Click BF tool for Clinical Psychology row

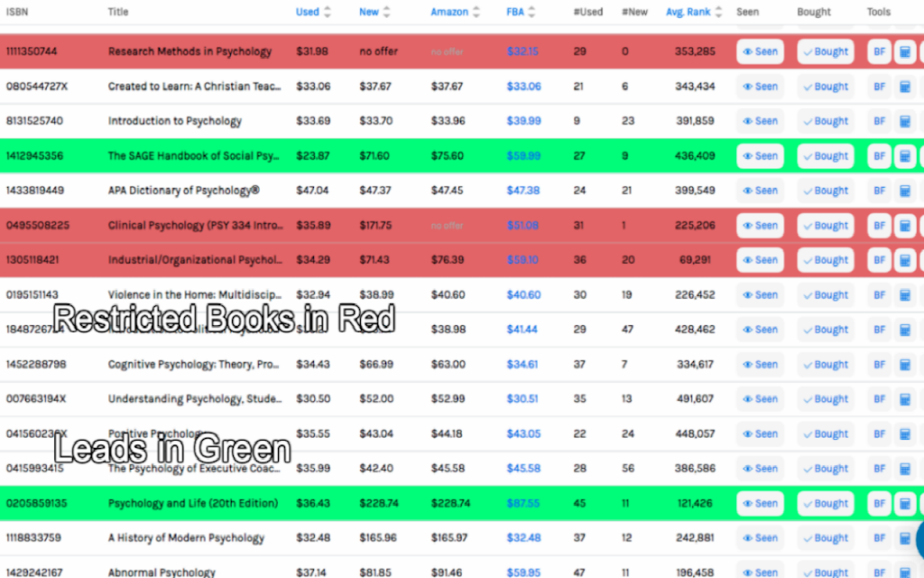point(879,226)
